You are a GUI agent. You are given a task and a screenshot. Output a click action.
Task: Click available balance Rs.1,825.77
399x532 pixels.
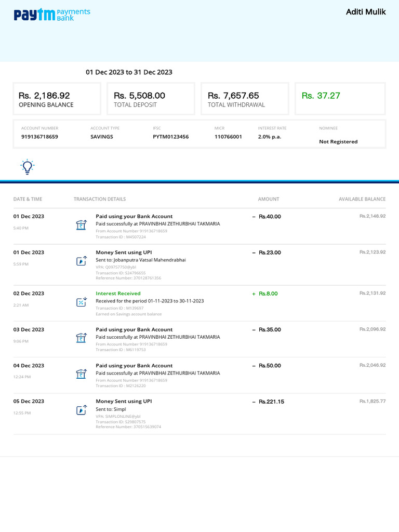pos(373,402)
